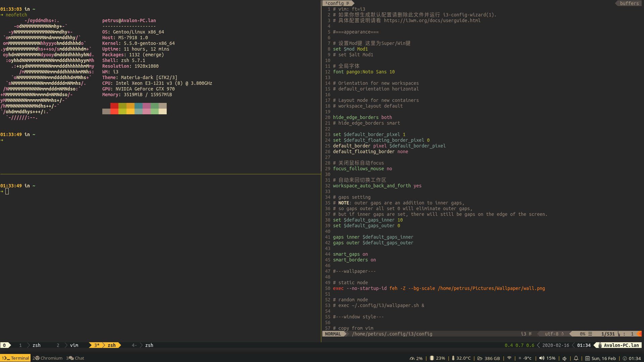Switch to the Chromium workspace
The height and width of the screenshot is (362, 644).
click(48, 358)
